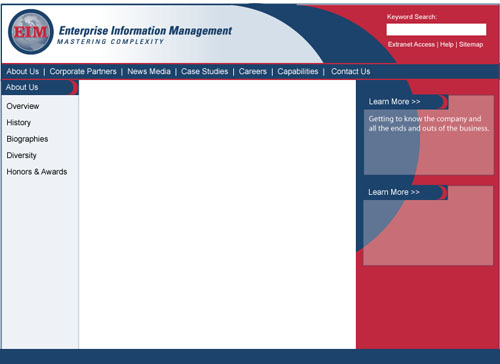
Task: Select Biographies sidebar link
Action: (x=27, y=139)
